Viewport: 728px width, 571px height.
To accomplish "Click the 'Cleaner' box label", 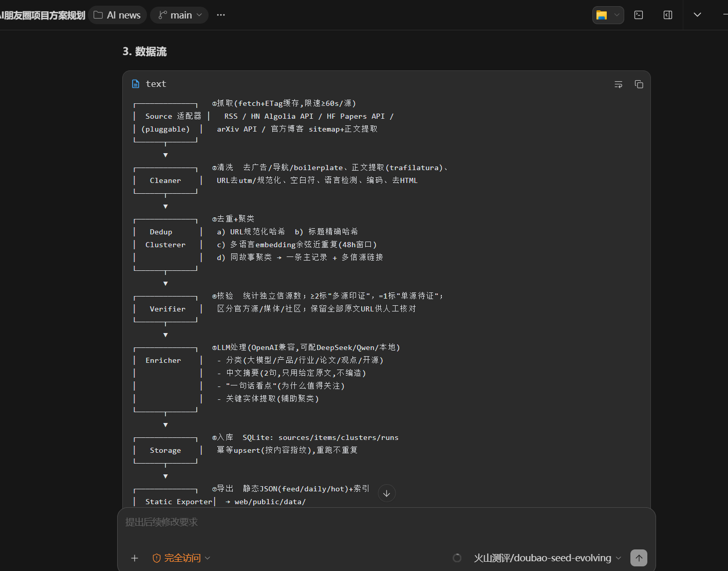I will pos(165,180).
